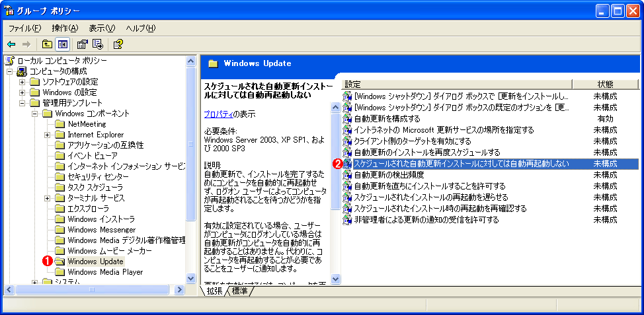Image resolution: width=644 pixels, height=315 pixels.
Task: Select Windows インストーラ in the tree
Action: pyautogui.click(x=101, y=219)
